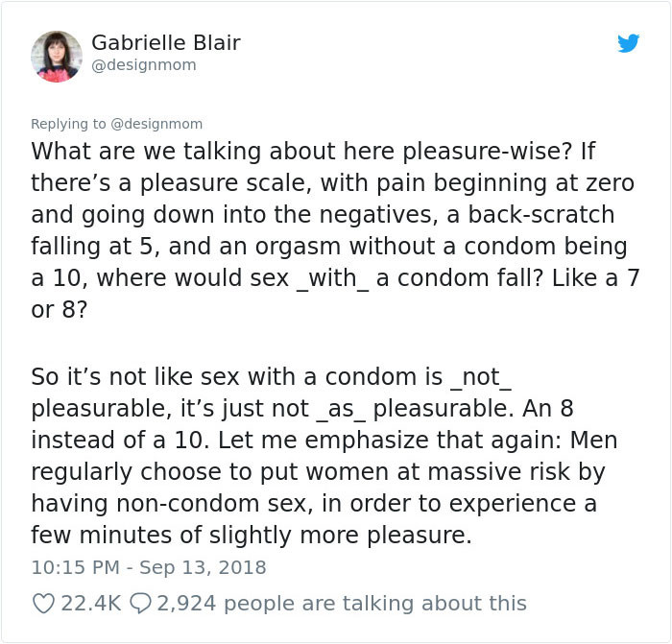The image size is (672, 644).
Task: Click the reply speech bubble icon
Action: point(138,603)
